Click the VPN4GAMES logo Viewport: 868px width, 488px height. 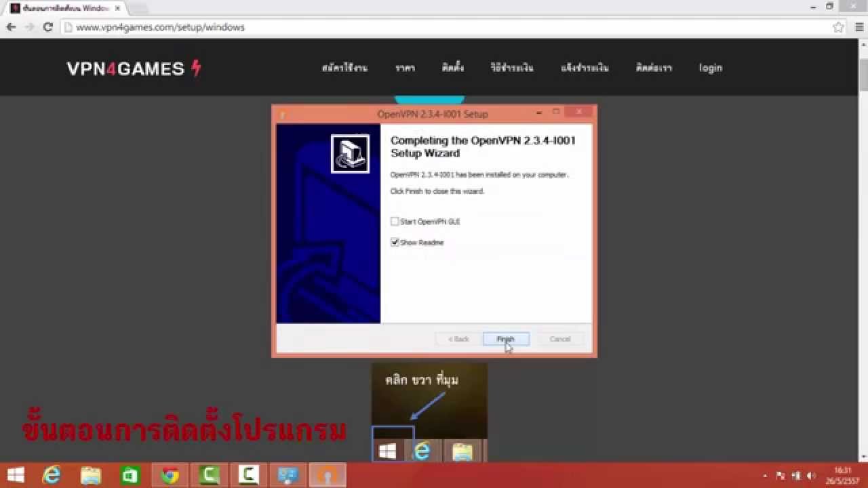134,68
